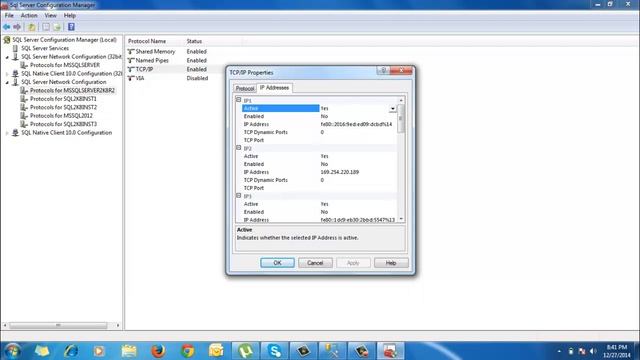
Task: Click the Disabled status of VIA
Action: [x=197, y=78]
